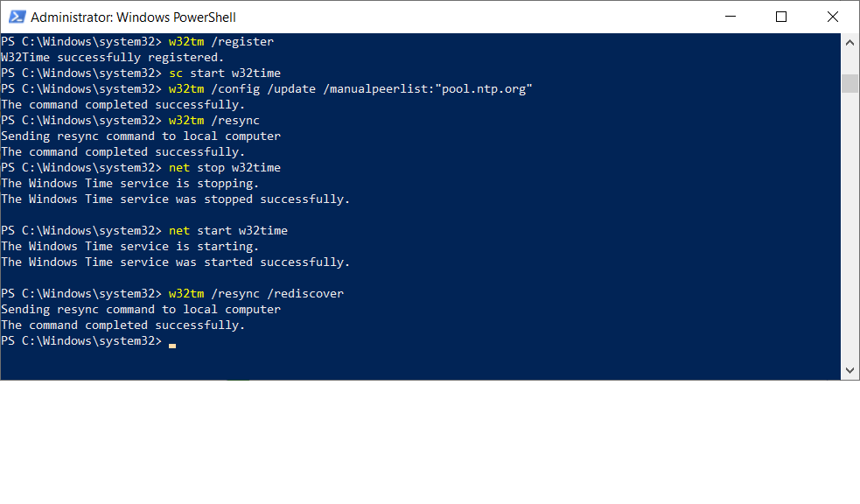The width and height of the screenshot is (860, 504).
Task: Click the scrollbar track below the thumb
Action: pos(850,227)
